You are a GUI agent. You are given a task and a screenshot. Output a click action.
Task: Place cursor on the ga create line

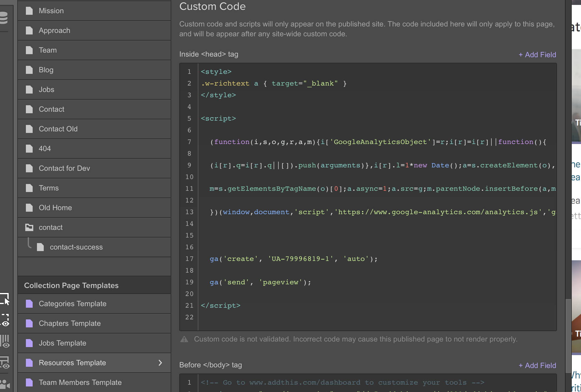293,259
